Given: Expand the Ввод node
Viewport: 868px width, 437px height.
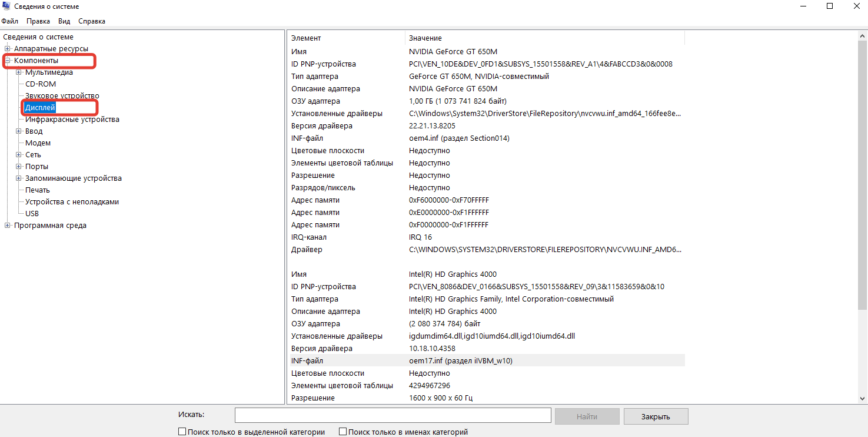Looking at the screenshot, I should click(x=19, y=131).
